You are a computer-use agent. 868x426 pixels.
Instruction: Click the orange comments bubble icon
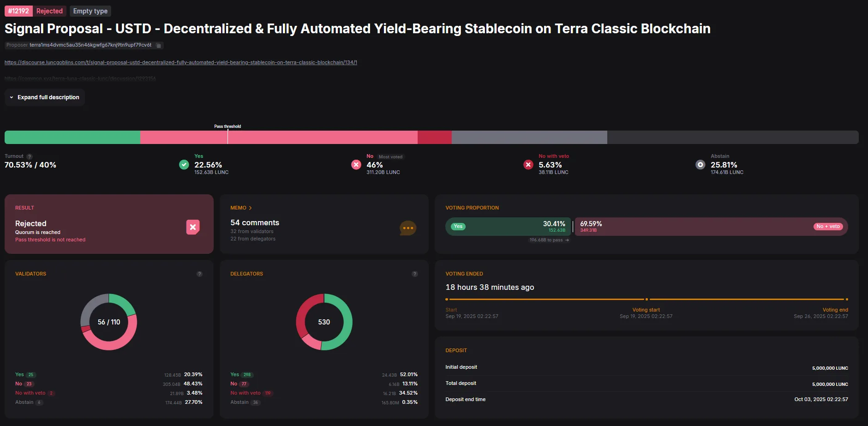pyautogui.click(x=407, y=228)
